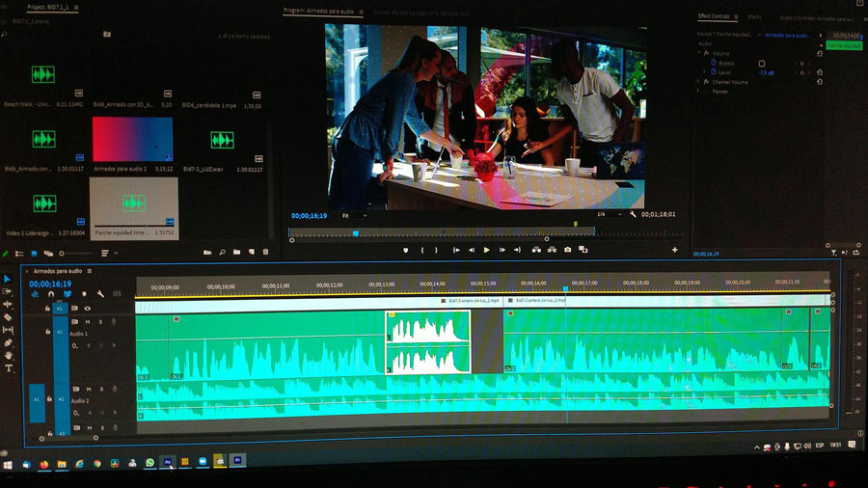Open Program monitor wrench settings
The width and height of the screenshot is (868, 488).
[633, 214]
